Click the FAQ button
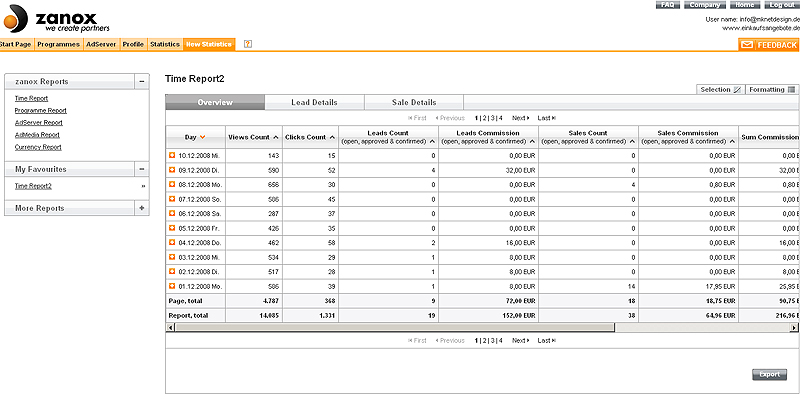This screenshot has width=800, height=399. point(667,5)
